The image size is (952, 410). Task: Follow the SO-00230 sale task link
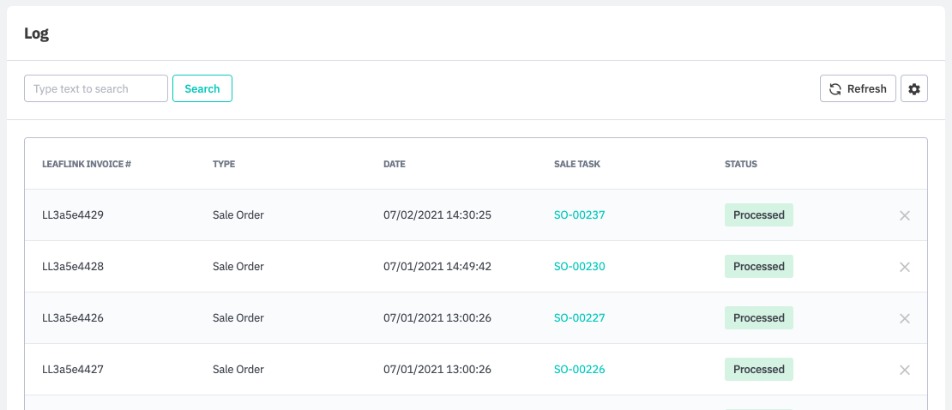click(579, 267)
